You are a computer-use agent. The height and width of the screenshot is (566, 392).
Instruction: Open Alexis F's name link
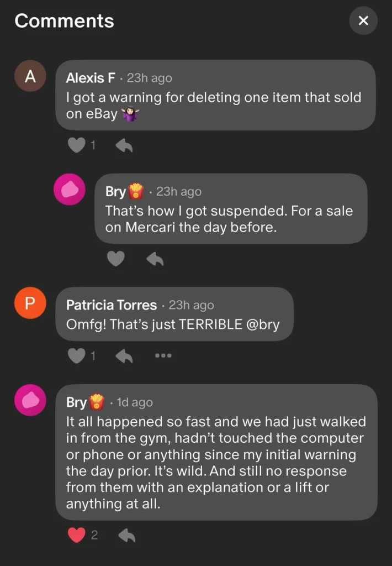91,78
